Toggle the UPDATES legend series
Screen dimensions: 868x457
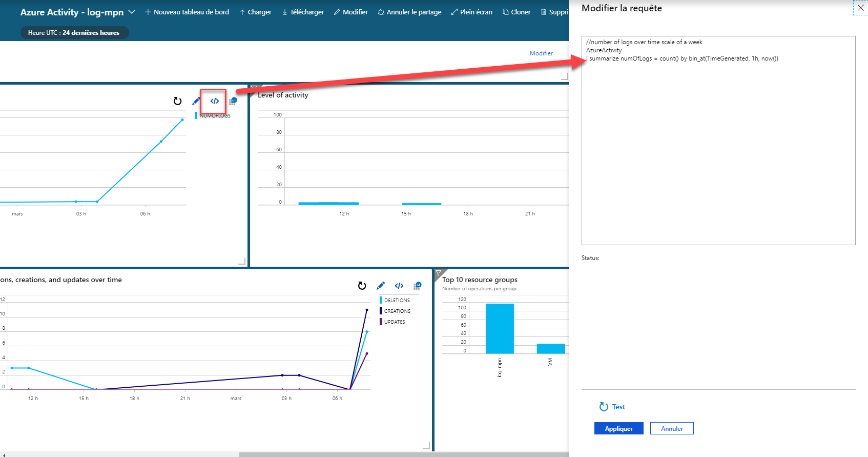(x=392, y=322)
